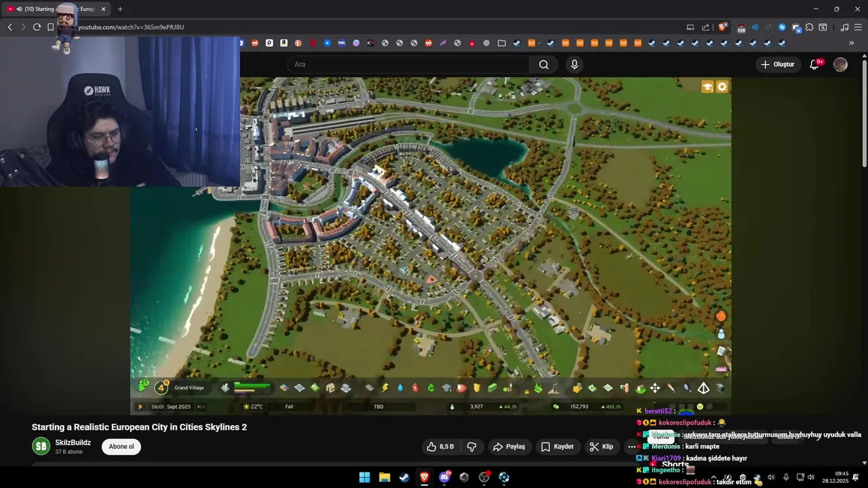Click the in-game education graduation cap icon
This screenshot has height=488, width=868.
coord(447,388)
